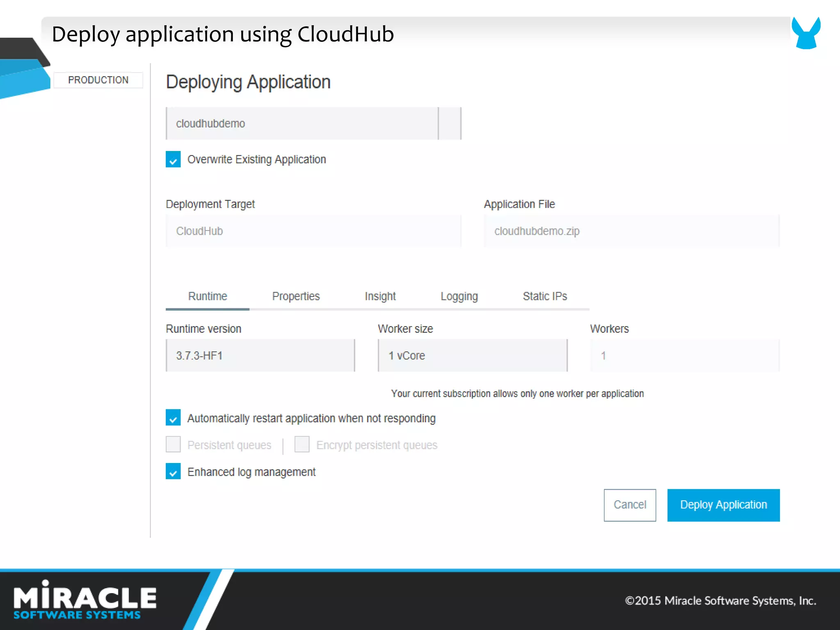Click the Miracle Software Systems logo
Screen dimensions: 840x630
[85, 600]
